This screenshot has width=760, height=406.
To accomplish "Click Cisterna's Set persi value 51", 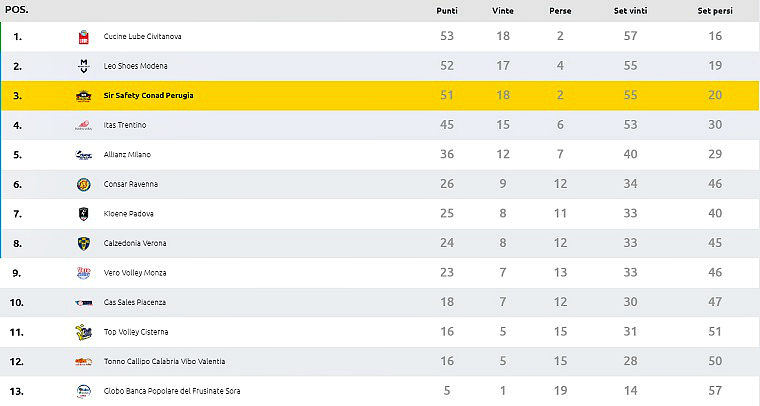I will pos(715,331).
